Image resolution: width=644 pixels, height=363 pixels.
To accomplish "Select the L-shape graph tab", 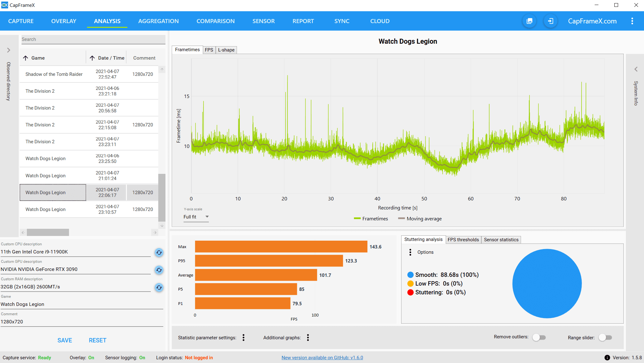I will pyautogui.click(x=226, y=50).
